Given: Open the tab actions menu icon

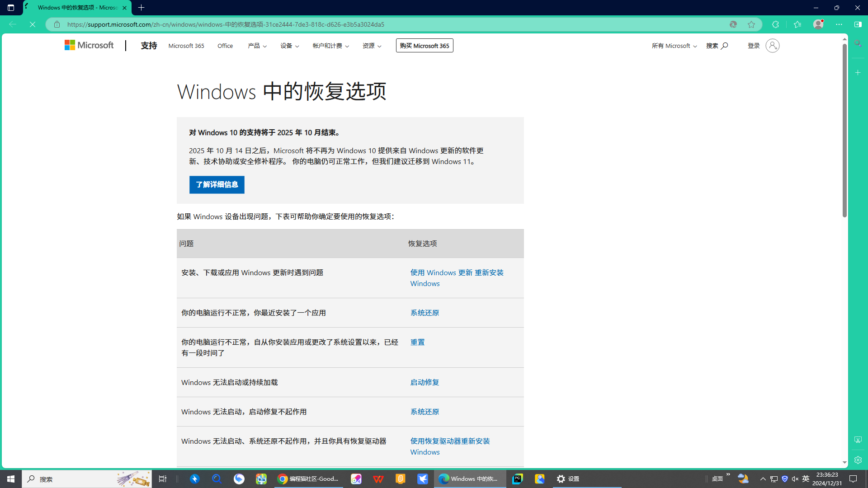Looking at the screenshot, I should 11,8.
